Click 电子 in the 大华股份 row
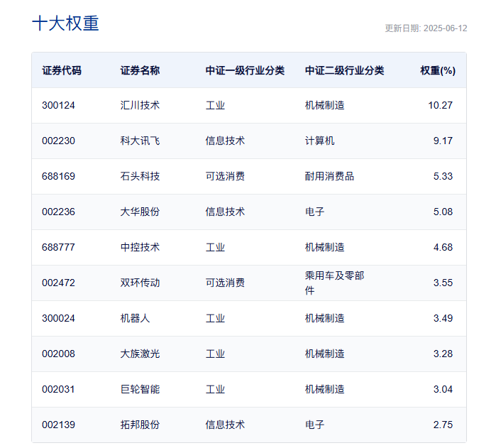This screenshot has width=496, height=448. 315,212
